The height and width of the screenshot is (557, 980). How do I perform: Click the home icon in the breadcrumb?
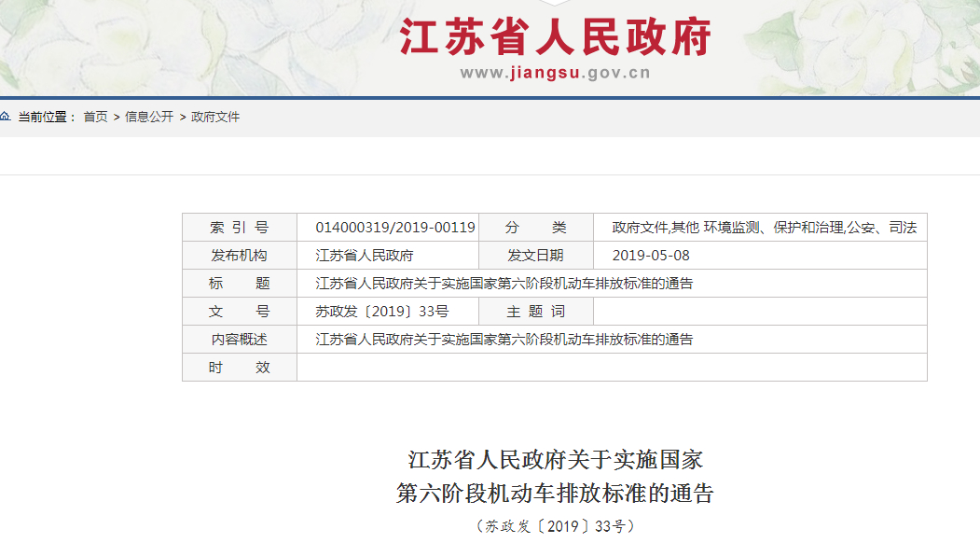[x=5, y=117]
